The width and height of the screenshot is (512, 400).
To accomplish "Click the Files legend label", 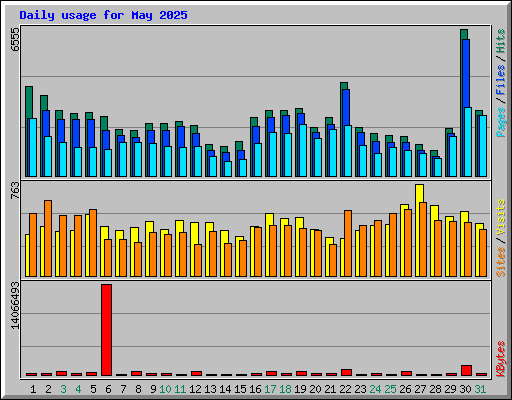I will coord(501,80).
